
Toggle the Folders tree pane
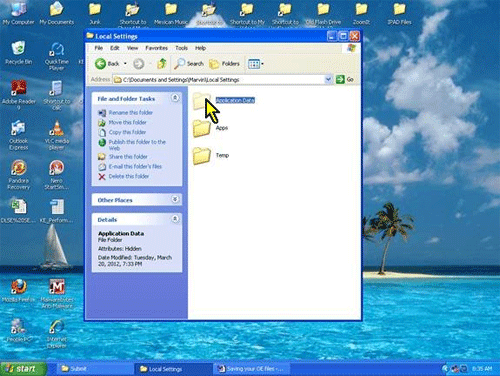point(224,63)
